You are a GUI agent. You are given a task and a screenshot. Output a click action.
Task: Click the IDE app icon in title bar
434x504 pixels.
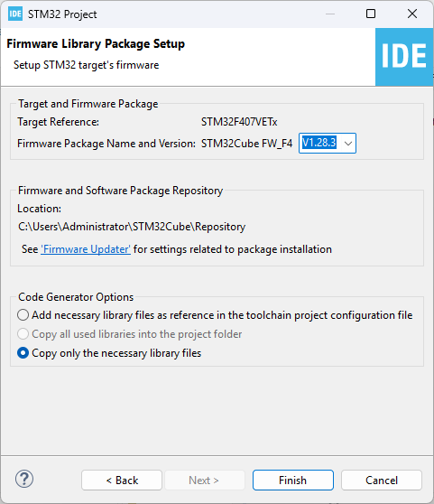pyautogui.click(x=15, y=14)
